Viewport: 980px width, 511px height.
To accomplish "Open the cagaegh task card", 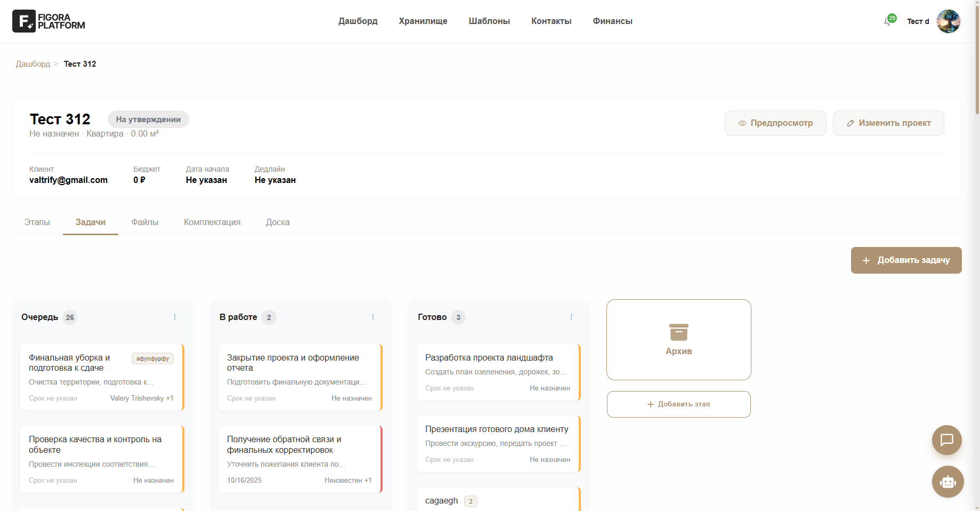I will [x=499, y=500].
